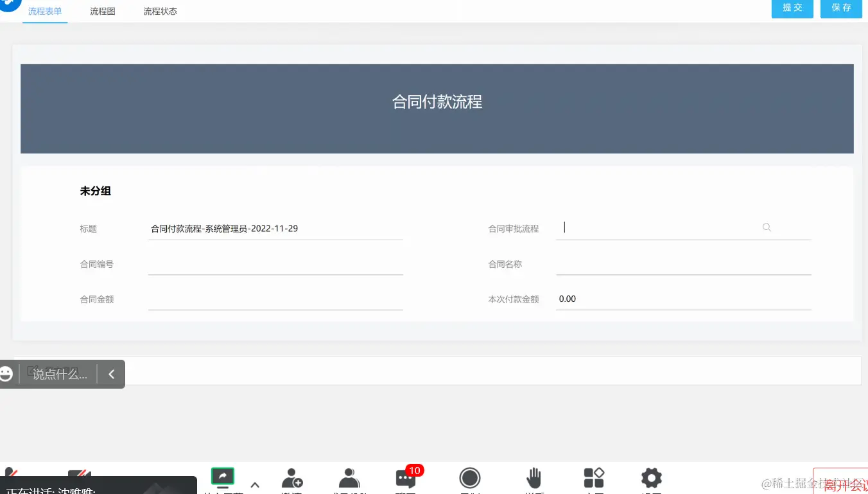Click the 说点什么... chat input
The height and width of the screenshot is (494, 868).
(x=60, y=374)
